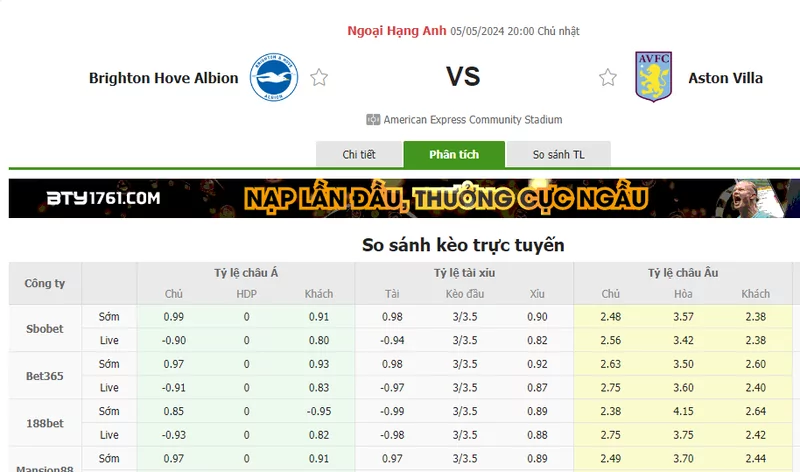Click 188bet Sớm away odds -0.95
Viewport: 800px width, 472px height.
click(x=319, y=411)
